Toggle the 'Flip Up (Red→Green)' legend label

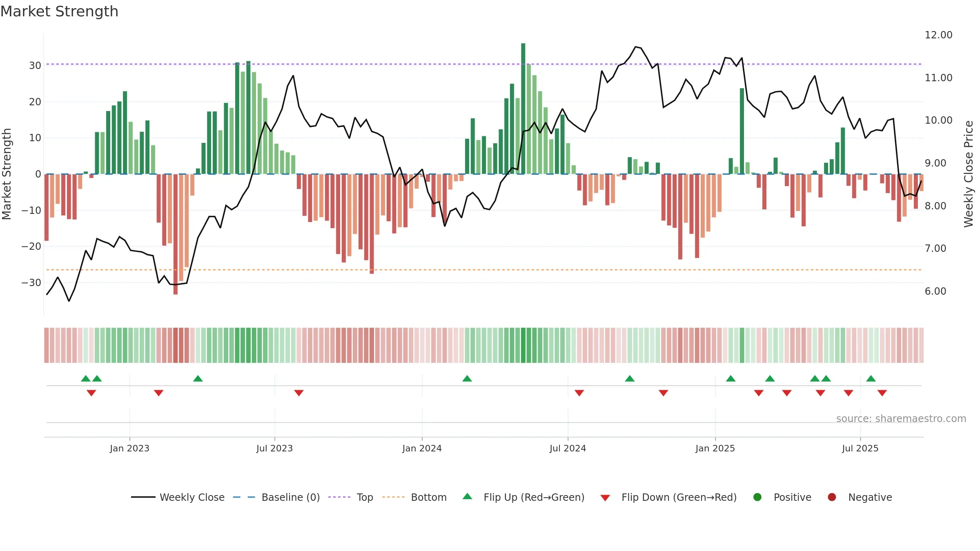pos(534,498)
